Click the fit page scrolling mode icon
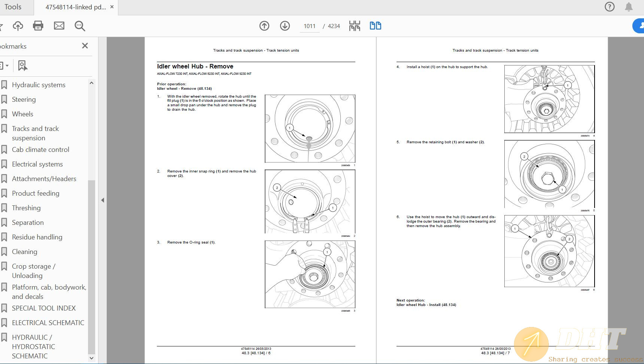This screenshot has width=644, height=364. [x=355, y=26]
